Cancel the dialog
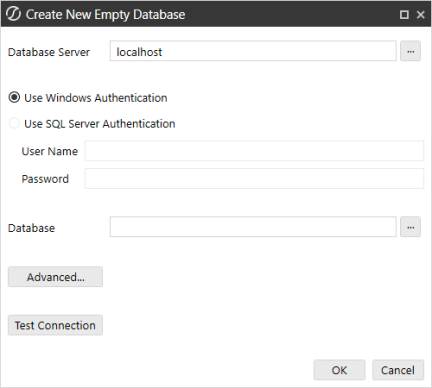 (398, 370)
